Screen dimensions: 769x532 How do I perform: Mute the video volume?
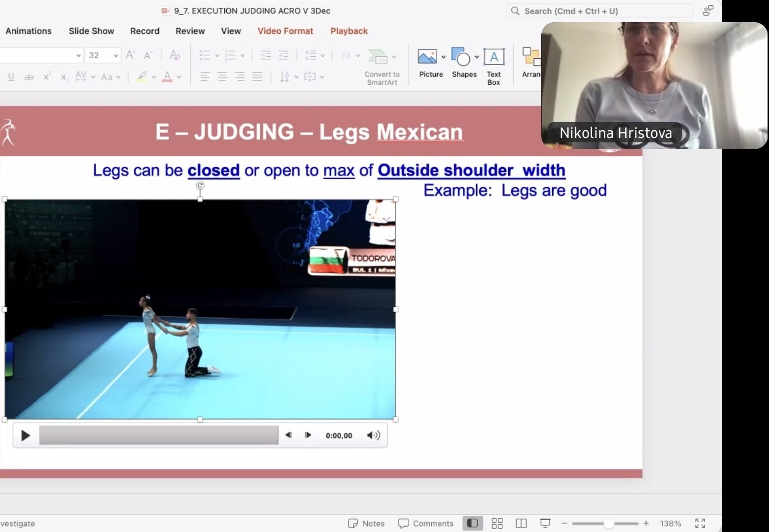coord(373,435)
